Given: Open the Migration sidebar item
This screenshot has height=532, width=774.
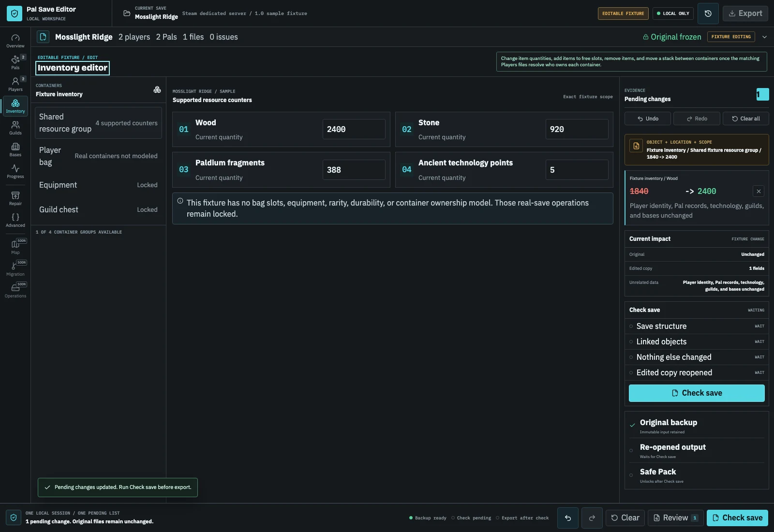Looking at the screenshot, I should point(15,269).
